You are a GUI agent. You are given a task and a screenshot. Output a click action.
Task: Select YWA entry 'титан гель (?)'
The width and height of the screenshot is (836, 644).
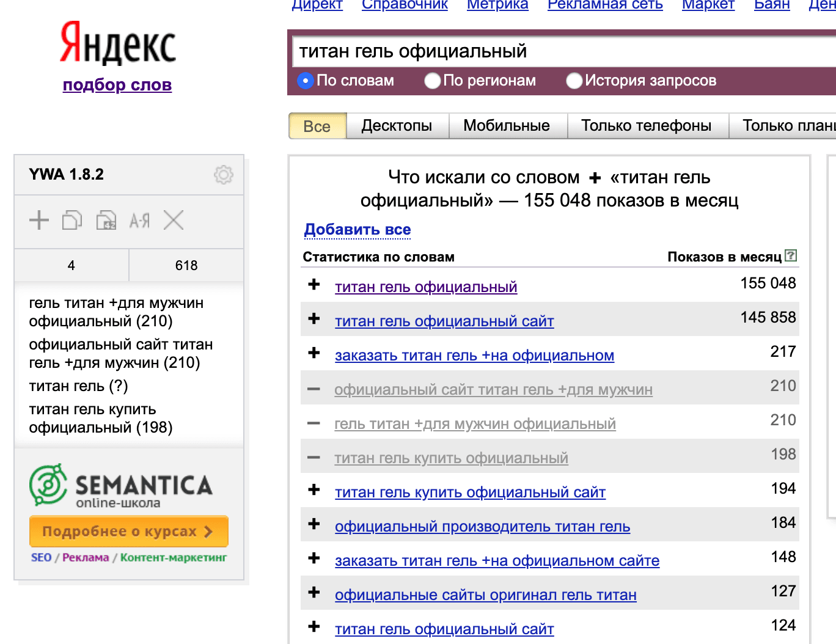[x=78, y=386]
